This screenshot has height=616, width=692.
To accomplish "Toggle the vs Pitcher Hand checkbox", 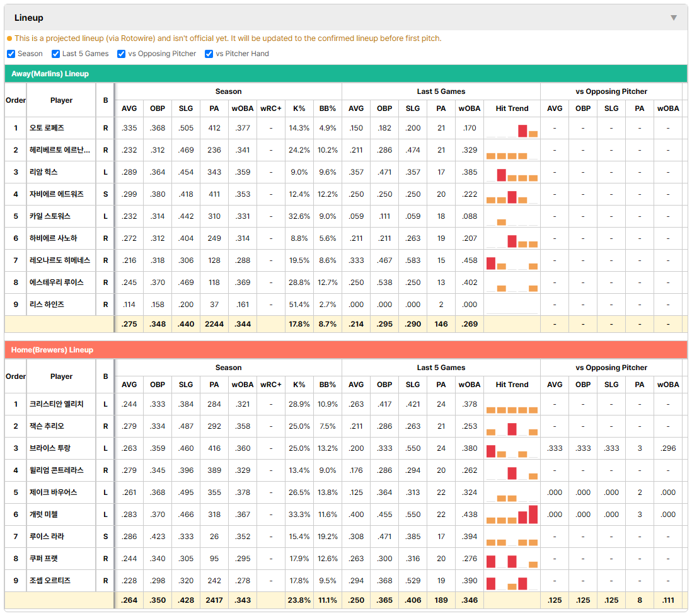I will [209, 54].
